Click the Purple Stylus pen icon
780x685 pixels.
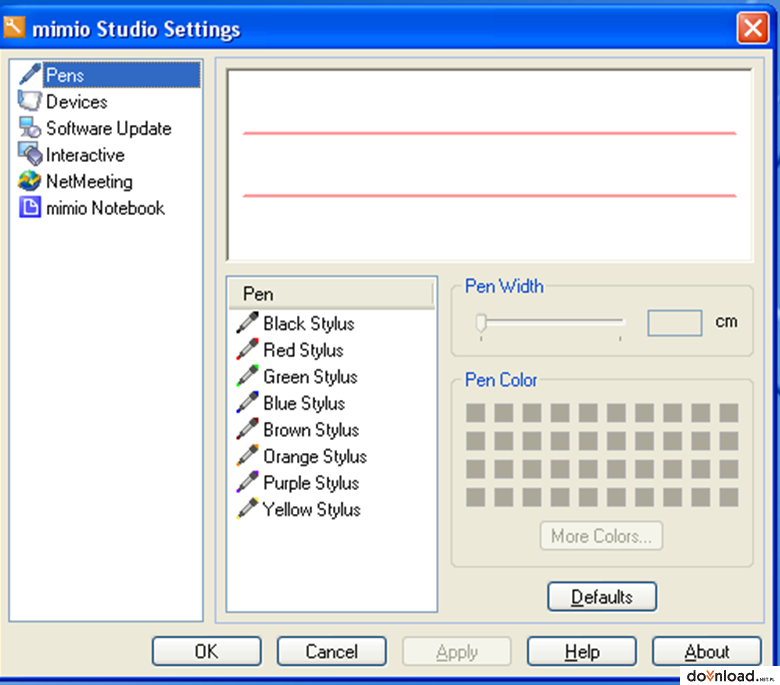(x=247, y=482)
